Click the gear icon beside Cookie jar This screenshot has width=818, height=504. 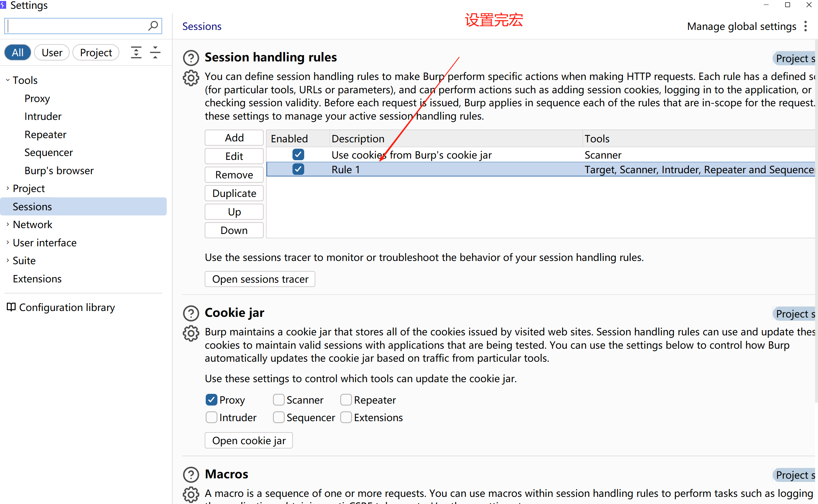pos(191,333)
